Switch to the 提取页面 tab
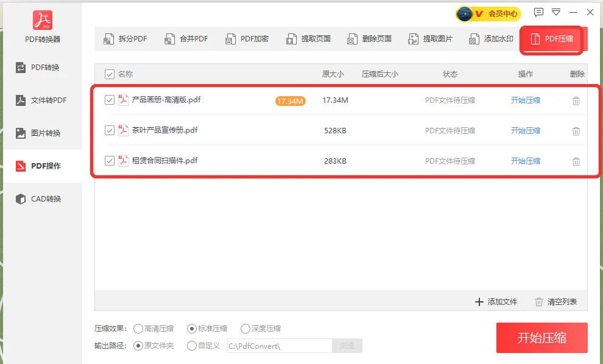 (x=308, y=39)
